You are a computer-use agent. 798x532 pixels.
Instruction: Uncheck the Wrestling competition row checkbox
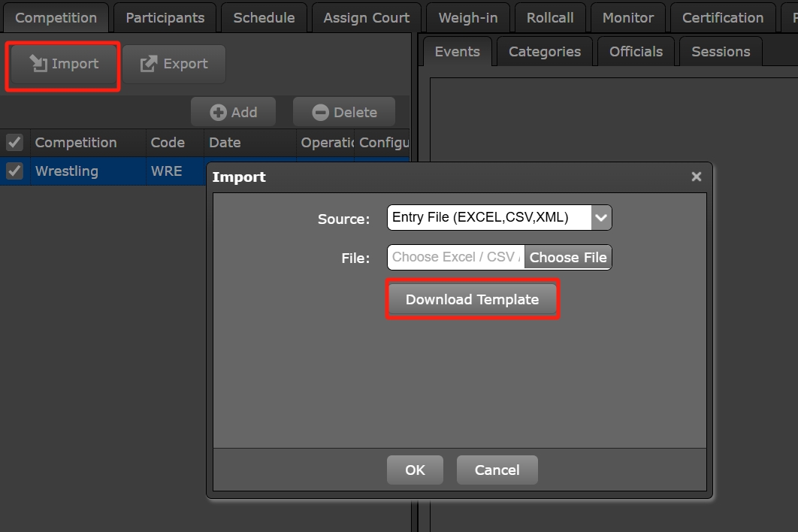pyautogui.click(x=14, y=171)
